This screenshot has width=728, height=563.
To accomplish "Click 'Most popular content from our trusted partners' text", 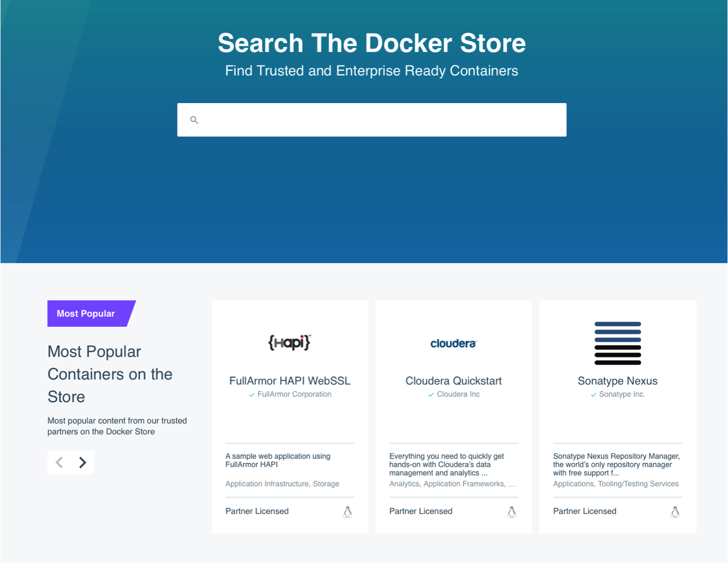I will (117, 426).
